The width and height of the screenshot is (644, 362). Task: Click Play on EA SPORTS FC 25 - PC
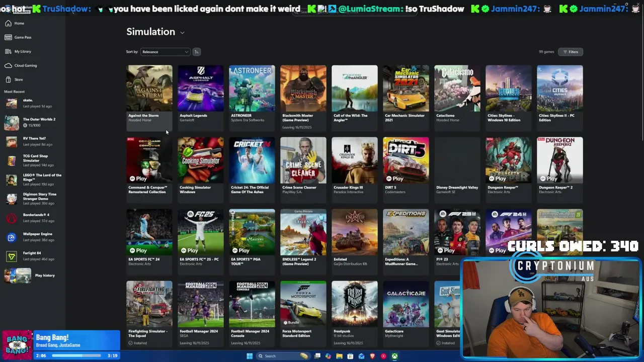point(189,250)
